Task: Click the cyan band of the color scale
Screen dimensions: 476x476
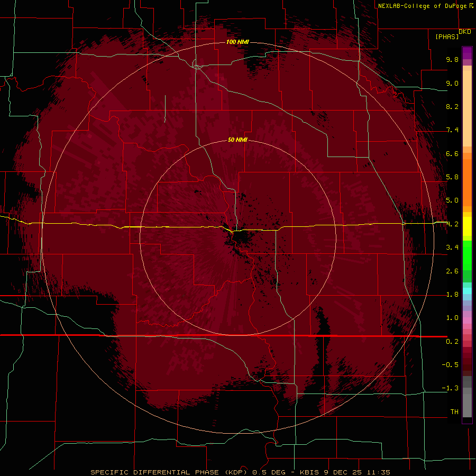Action: click(467, 290)
